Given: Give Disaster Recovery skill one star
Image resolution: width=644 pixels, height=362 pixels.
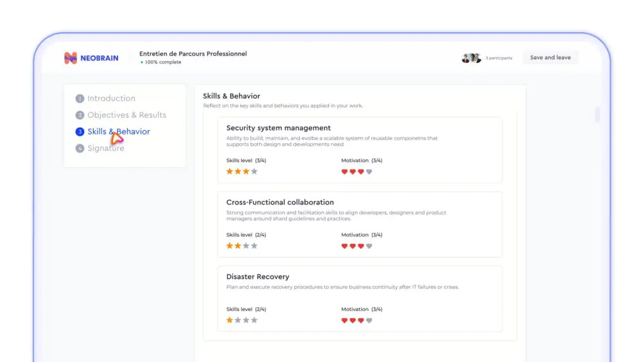Looking at the screenshot, I should coord(230,320).
